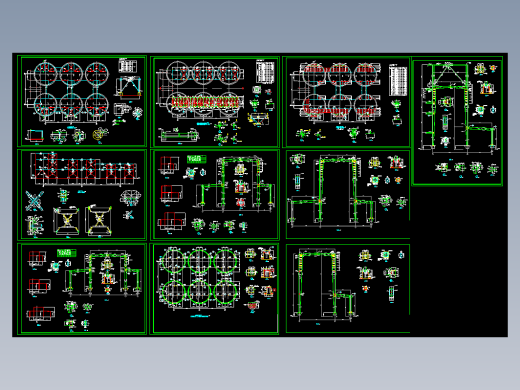The width and height of the screenshot is (520, 390).
Task: Click the triangular brace elevation in the top-left sheet
Action: (129, 87)
